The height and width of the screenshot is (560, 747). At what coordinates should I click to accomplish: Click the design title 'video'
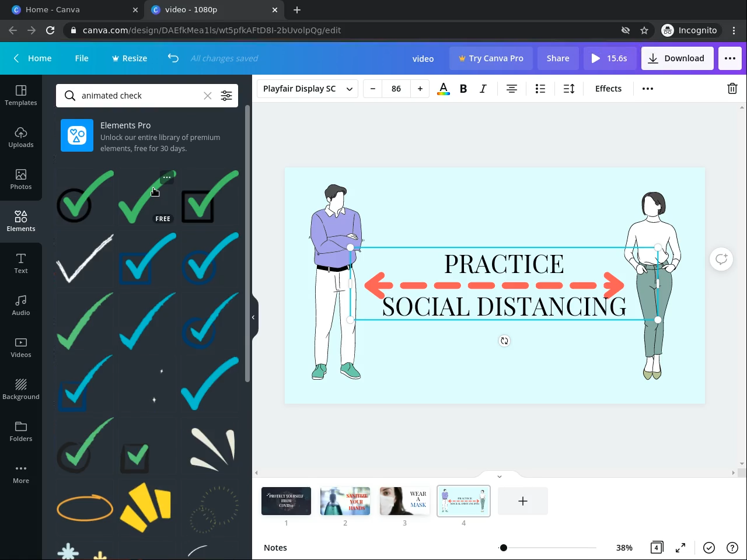(x=423, y=59)
